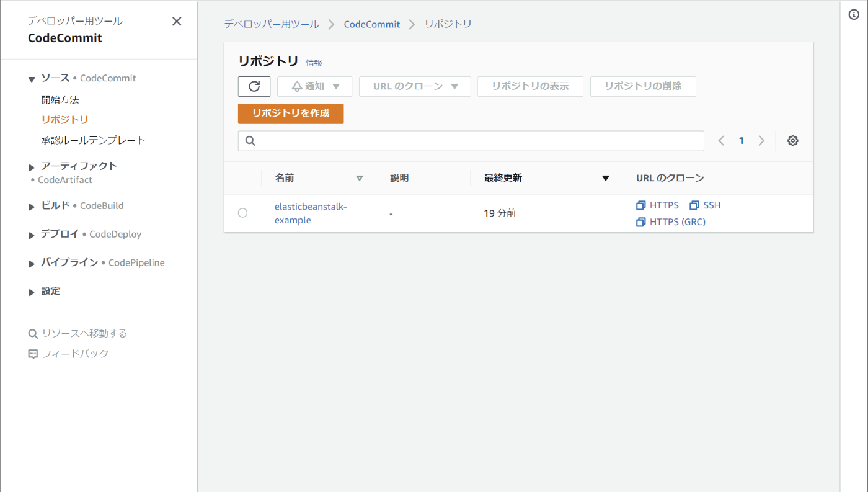Go to デベロッパー用ツール breadcrumb

coord(272,24)
